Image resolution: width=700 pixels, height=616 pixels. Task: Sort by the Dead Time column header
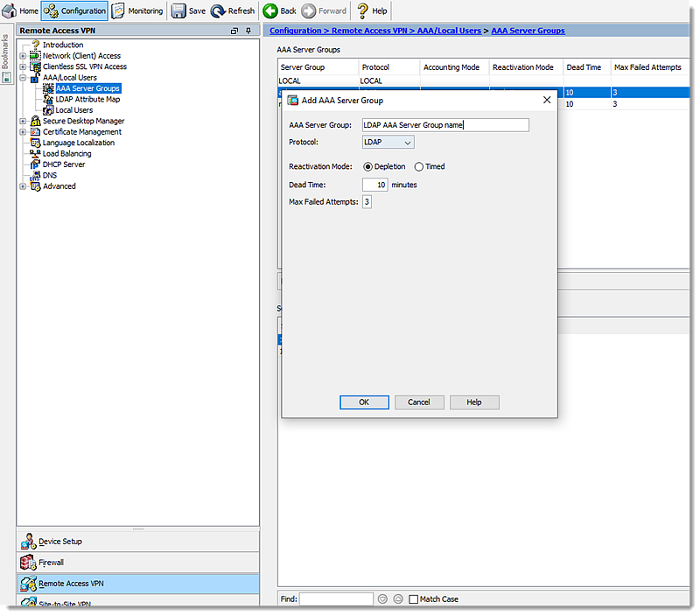[586, 67]
